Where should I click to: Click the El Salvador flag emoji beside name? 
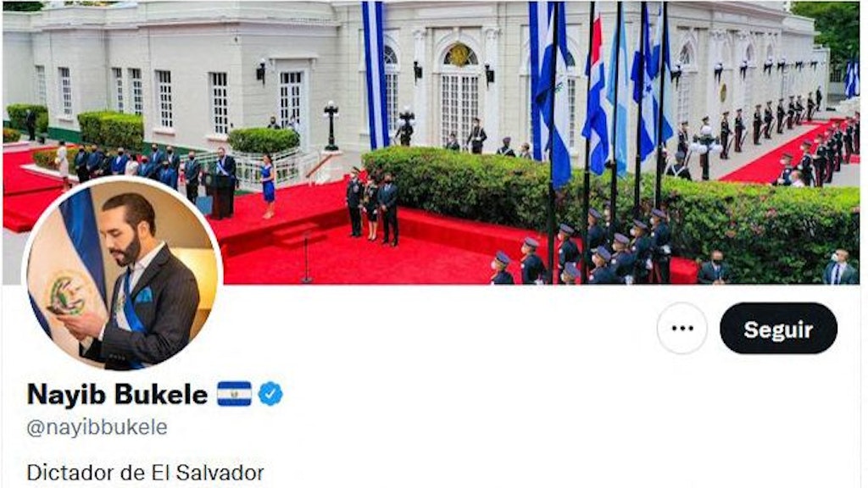(234, 394)
